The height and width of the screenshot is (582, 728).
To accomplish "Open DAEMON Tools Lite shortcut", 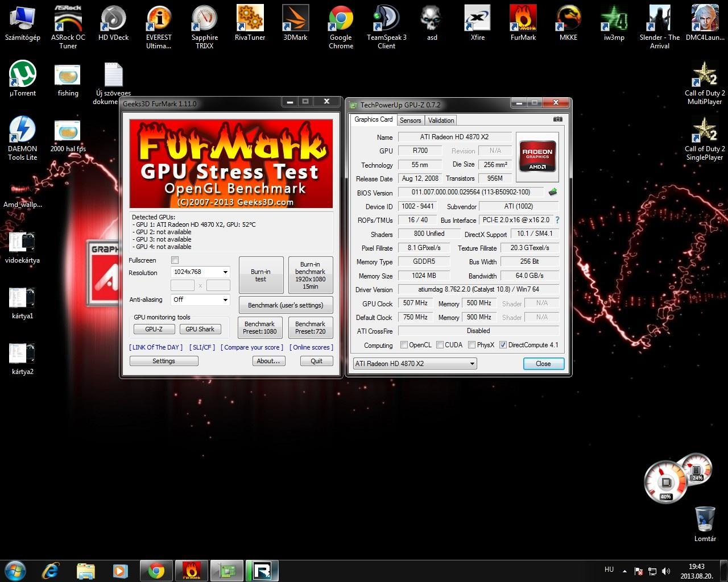I will pos(22,138).
